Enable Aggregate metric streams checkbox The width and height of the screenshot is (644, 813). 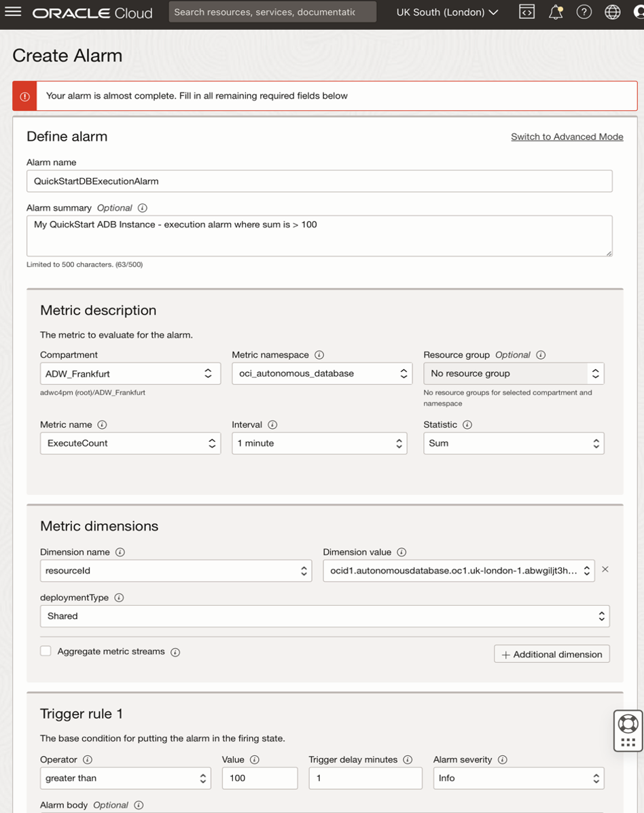point(46,651)
